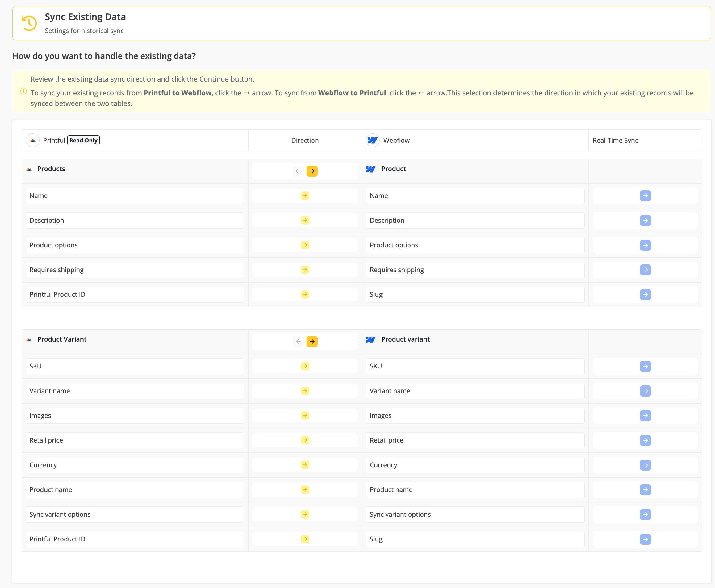Click the right arrow for Products table direction

(x=312, y=171)
